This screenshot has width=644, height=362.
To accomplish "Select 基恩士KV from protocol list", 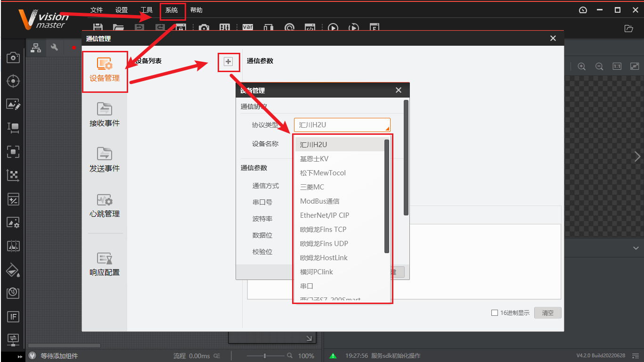I will [x=314, y=159].
